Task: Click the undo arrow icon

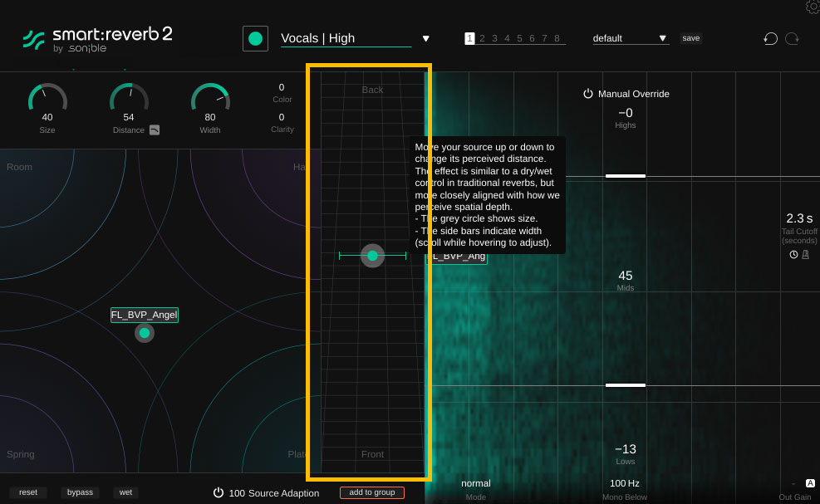Action: pos(771,39)
